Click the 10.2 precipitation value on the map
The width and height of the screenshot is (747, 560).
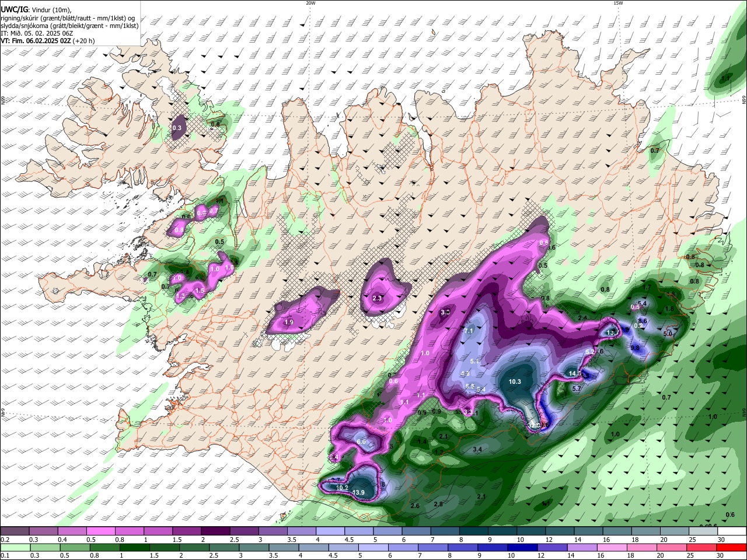(x=342, y=488)
